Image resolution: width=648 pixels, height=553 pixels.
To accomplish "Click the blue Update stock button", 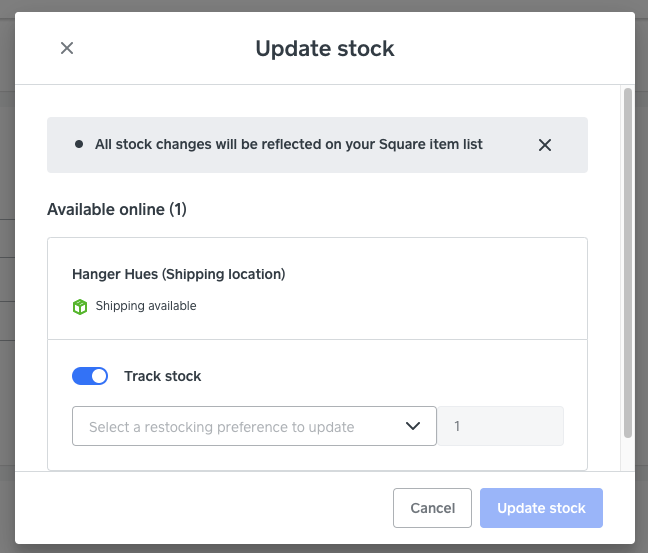I will (541, 508).
